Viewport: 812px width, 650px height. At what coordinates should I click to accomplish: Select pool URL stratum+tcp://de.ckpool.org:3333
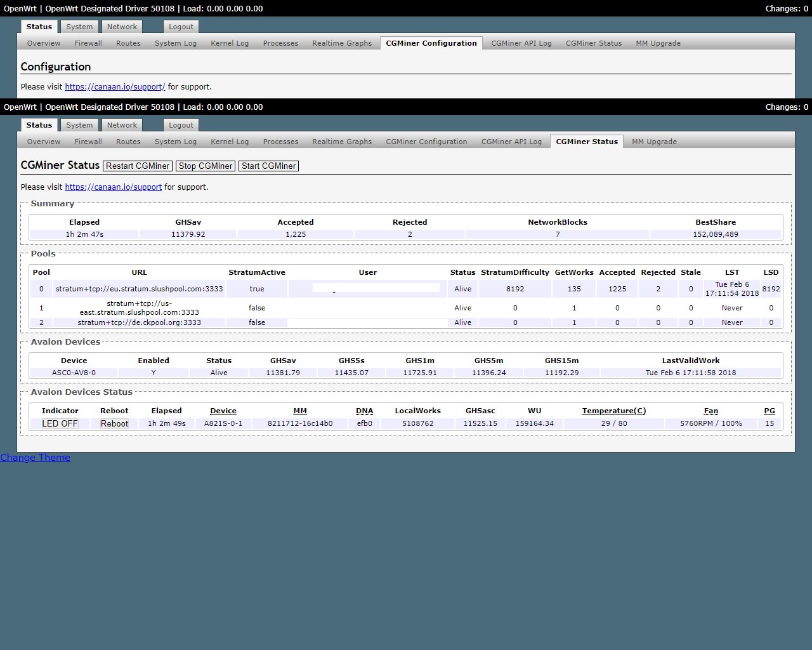click(x=139, y=322)
